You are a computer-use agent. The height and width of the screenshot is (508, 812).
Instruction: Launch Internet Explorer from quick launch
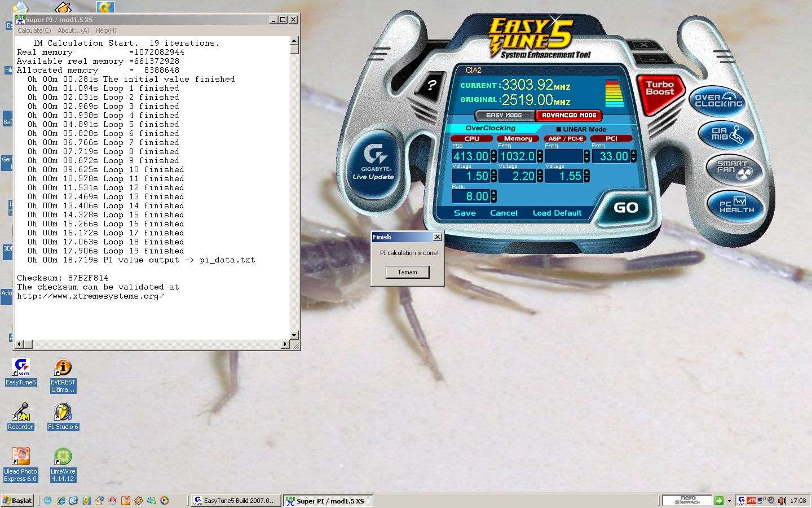[x=61, y=501]
